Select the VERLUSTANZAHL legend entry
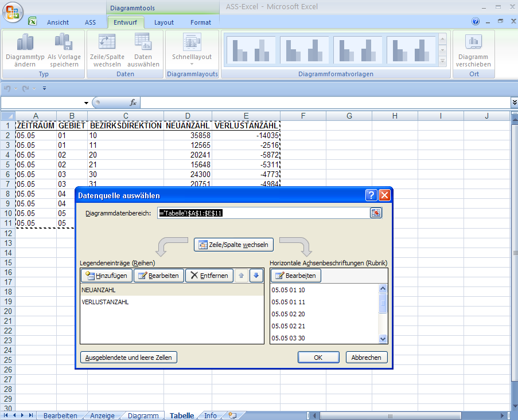The width and height of the screenshot is (518, 420). click(105, 302)
